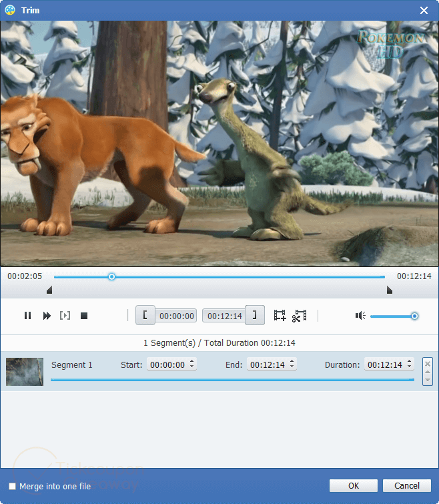Click the start time field 00:00:00 beside bracket
The width and height of the screenshot is (439, 504).
click(176, 316)
